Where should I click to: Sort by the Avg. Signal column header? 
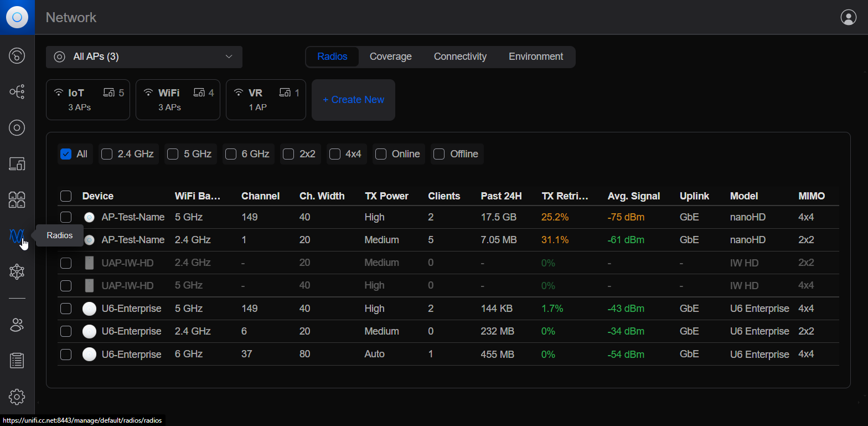(x=634, y=196)
